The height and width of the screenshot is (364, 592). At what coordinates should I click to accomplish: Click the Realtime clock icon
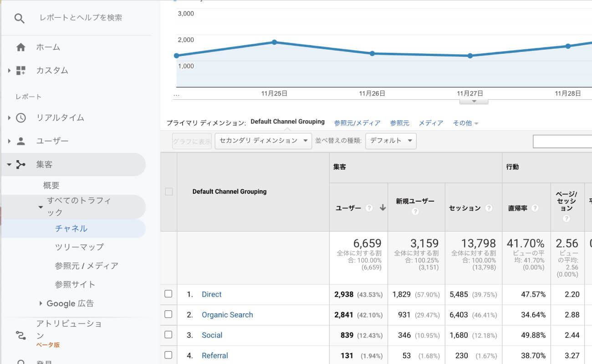tap(20, 118)
